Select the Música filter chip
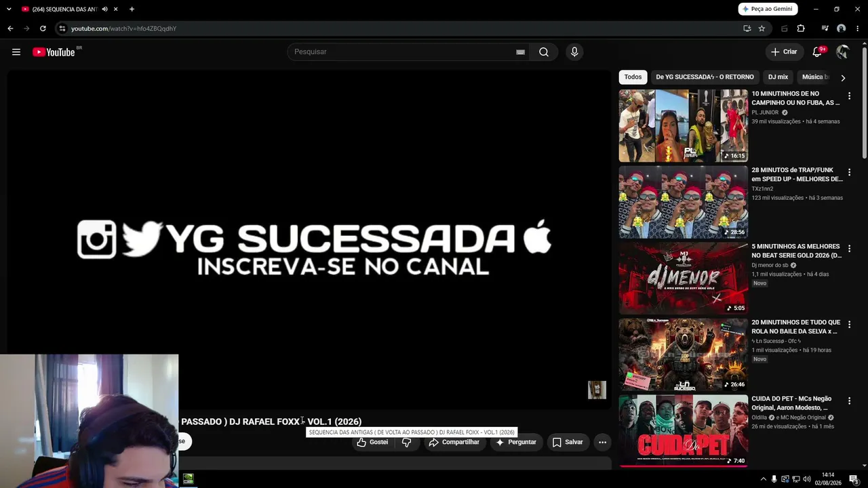The height and width of the screenshot is (488, 868). (x=815, y=77)
